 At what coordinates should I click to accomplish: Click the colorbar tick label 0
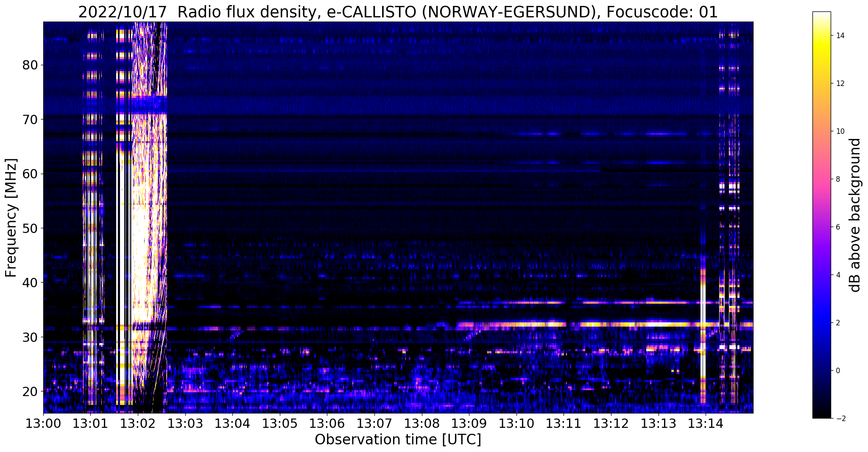(x=837, y=371)
